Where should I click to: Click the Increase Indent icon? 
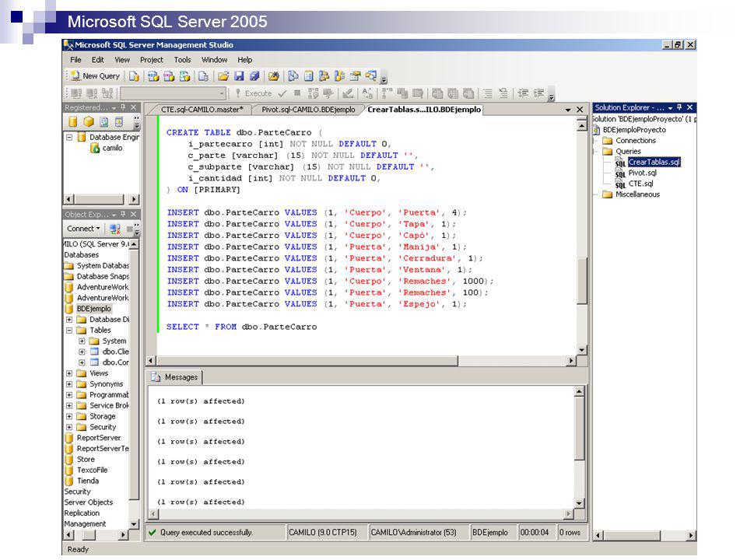pos(538,93)
